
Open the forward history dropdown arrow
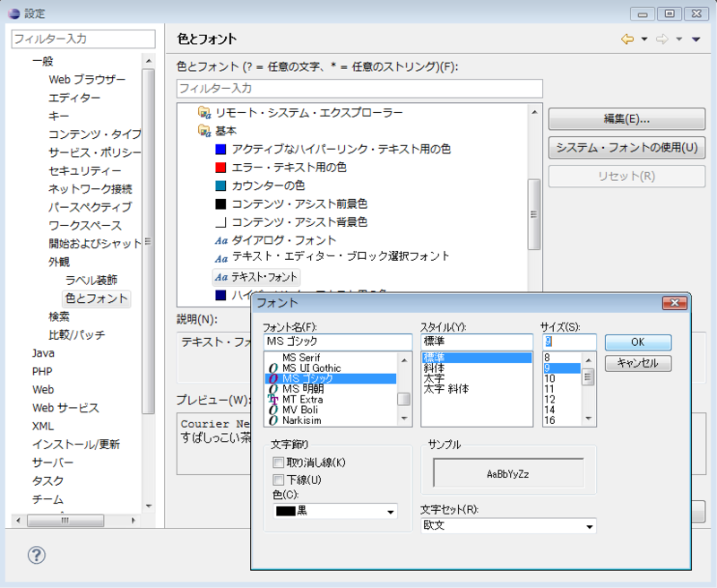coord(679,39)
